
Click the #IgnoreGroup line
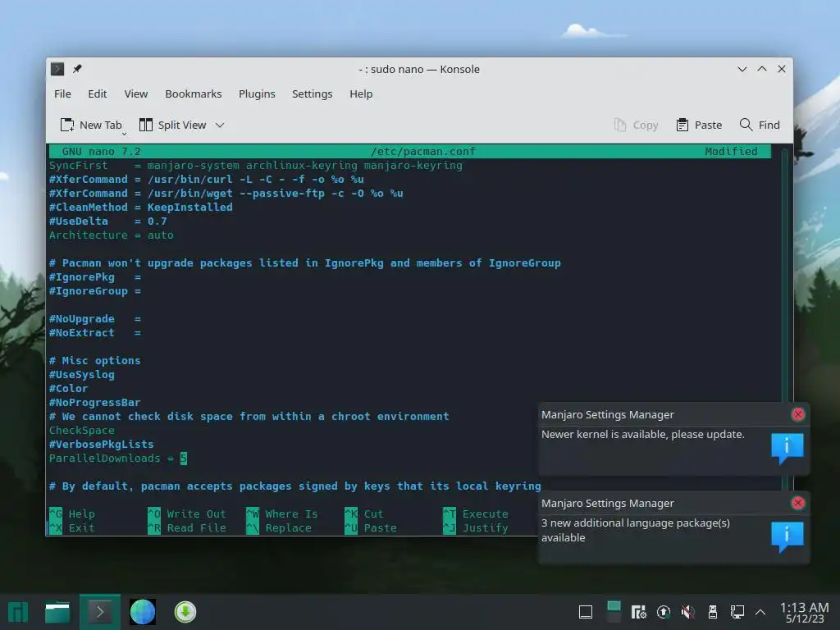(x=95, y=291)
